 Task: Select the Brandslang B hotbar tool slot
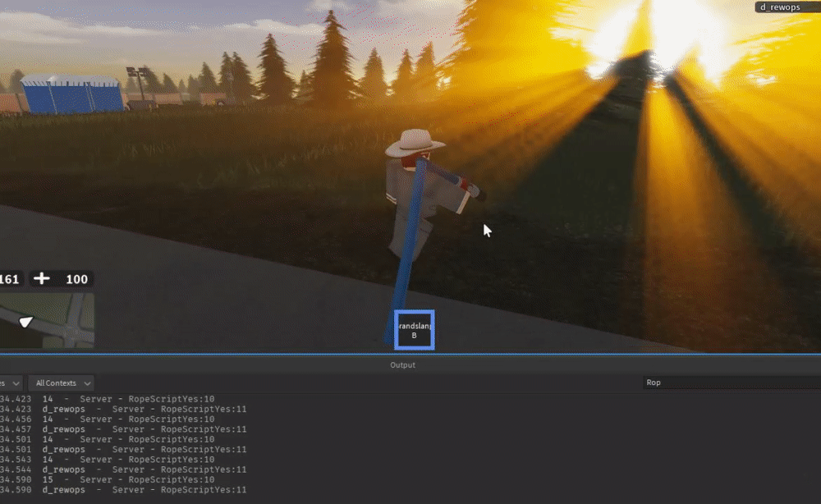414,330
